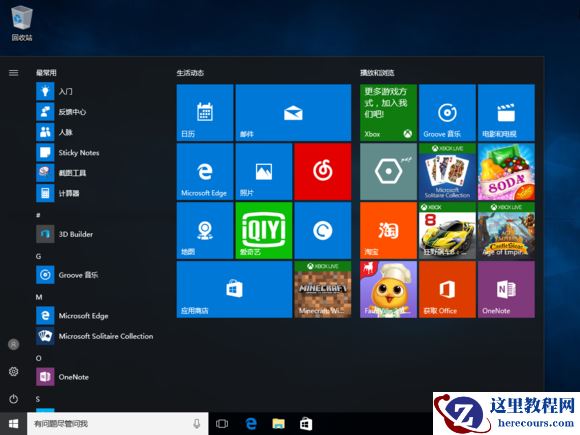Viewport: 580px width, 435px height.
Task: Open the user account icon in Start
Action: [x=14, y=344]
